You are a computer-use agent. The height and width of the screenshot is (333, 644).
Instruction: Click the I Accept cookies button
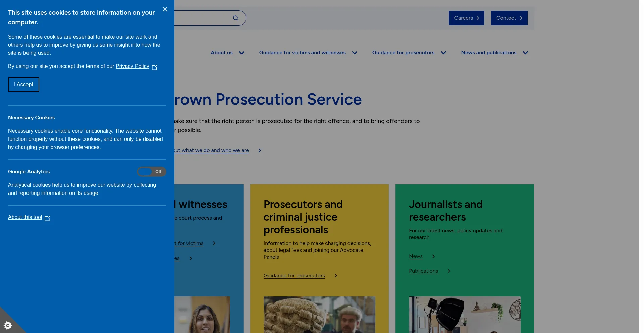coord(23,85)
